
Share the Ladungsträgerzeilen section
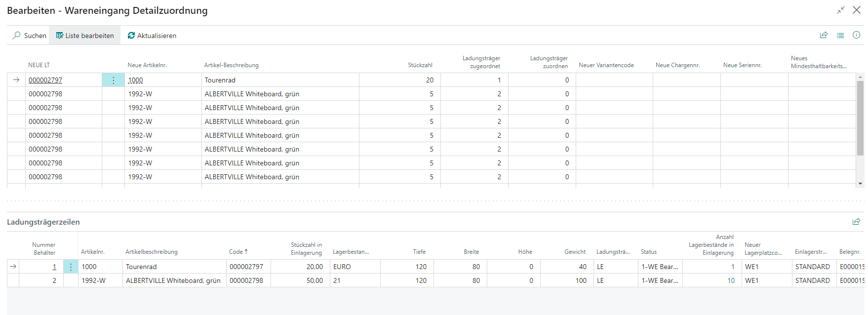coord(856,222)
